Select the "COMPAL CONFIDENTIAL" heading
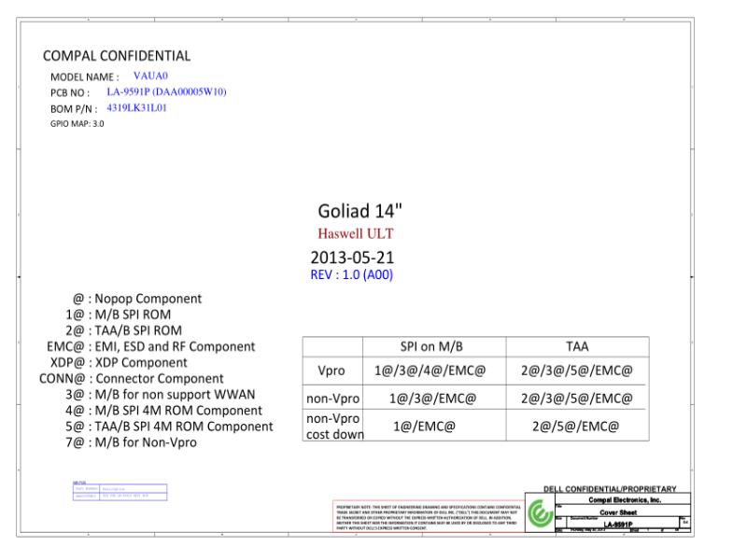747x560 pixels. pos(117,56)
